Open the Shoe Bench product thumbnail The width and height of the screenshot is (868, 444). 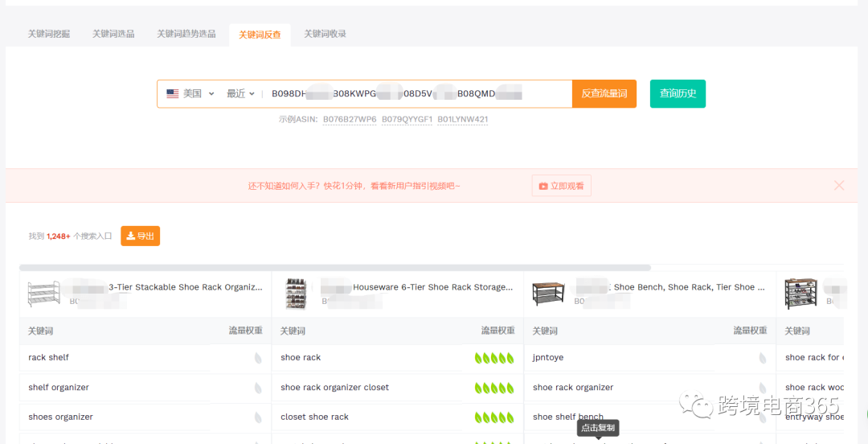coord(549,294)
